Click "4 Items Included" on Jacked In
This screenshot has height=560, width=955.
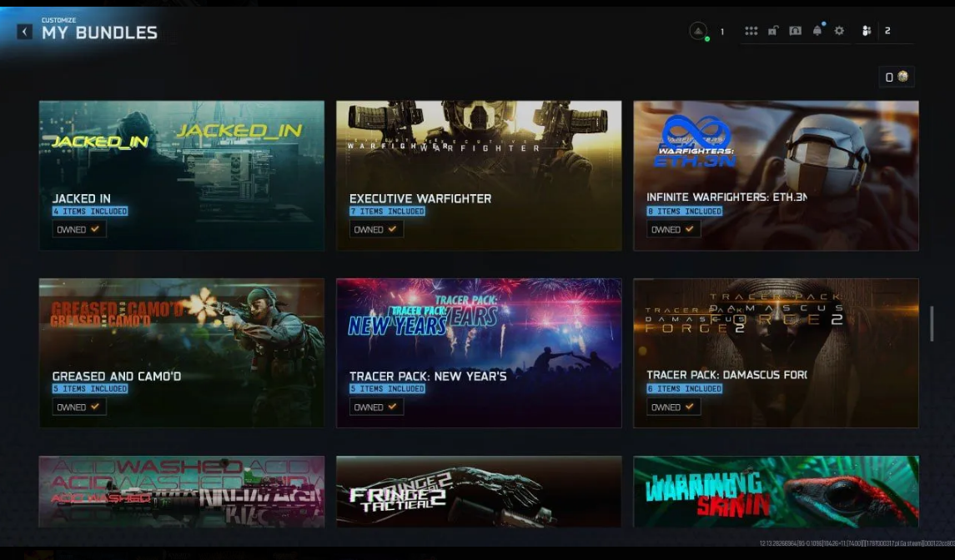pyautogui.click(x=90, y=211)
